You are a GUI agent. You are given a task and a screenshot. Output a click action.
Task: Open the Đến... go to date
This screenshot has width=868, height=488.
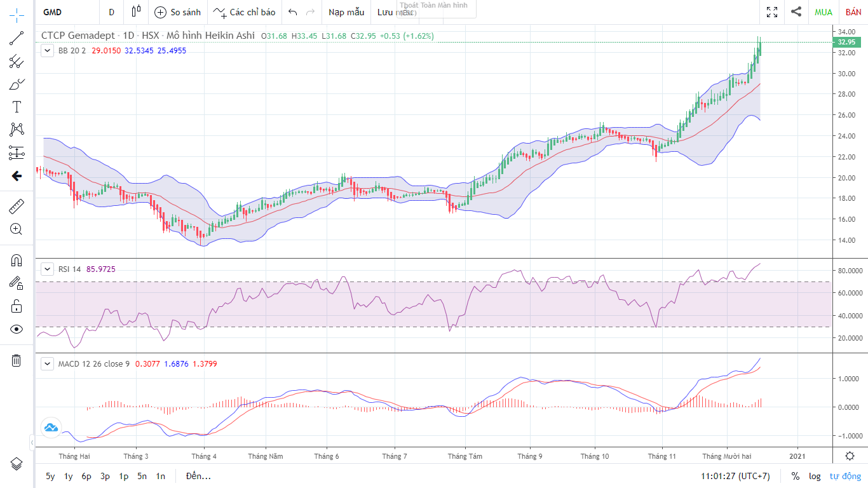198,476
